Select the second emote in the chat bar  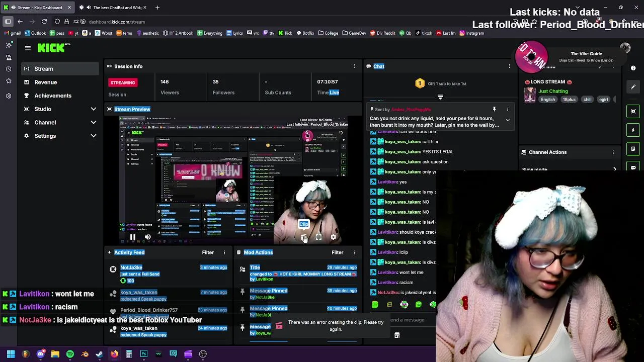pos(389,304)
